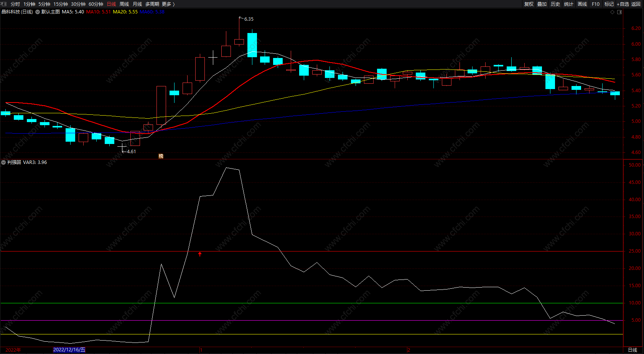
Task: Click the 2022/12/16/五 date marker
Action: (x=69, y=350)
